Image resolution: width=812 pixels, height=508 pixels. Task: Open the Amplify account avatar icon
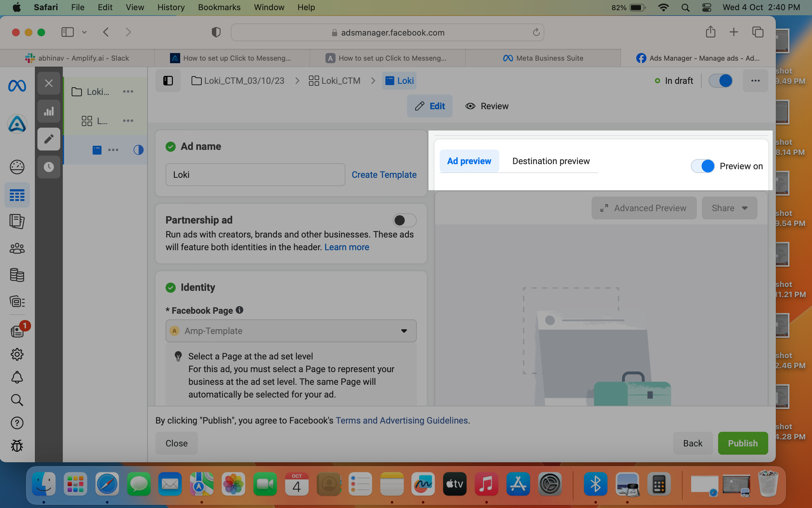[17, 124]
